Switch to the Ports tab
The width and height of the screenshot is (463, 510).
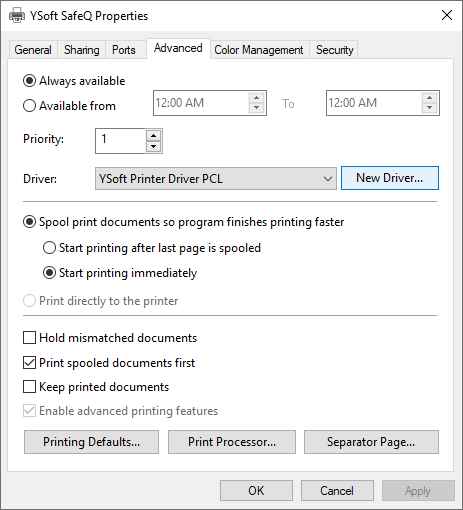click(x=124, y=50)
